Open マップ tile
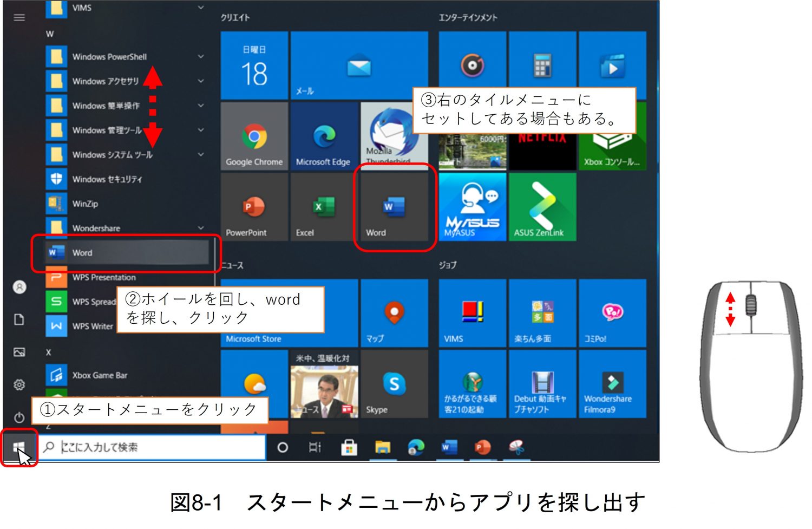812x529 pixels. (x=394, y=313)
